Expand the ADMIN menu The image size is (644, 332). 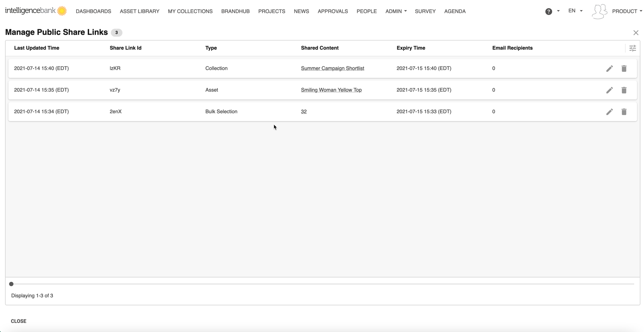[396, 11]
